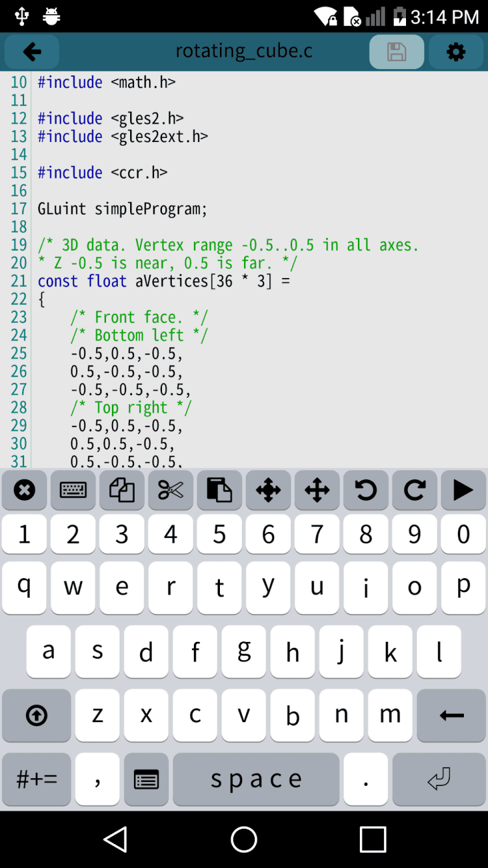
Task: Close the editing toolbar with X icon
Action: (25, 490)
